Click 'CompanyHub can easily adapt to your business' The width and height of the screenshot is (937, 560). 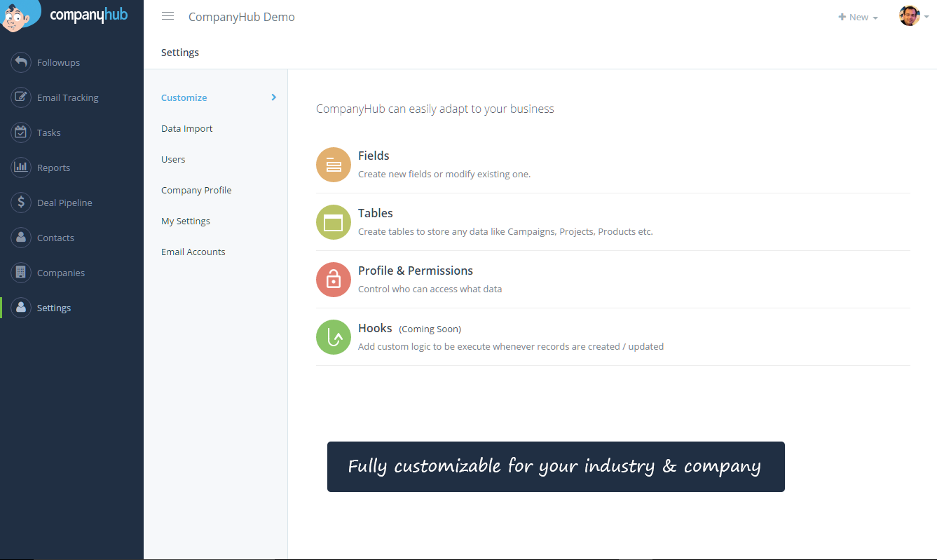[435, 109]
